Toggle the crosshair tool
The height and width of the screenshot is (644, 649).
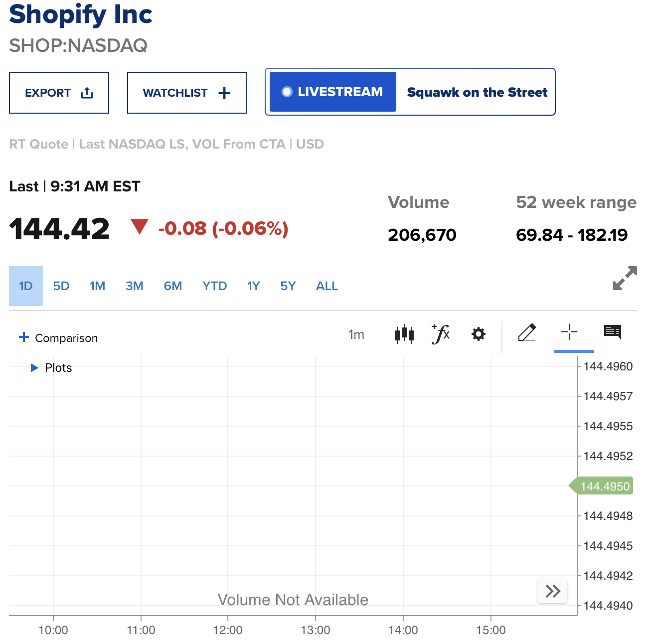click(x=569, y=332)
